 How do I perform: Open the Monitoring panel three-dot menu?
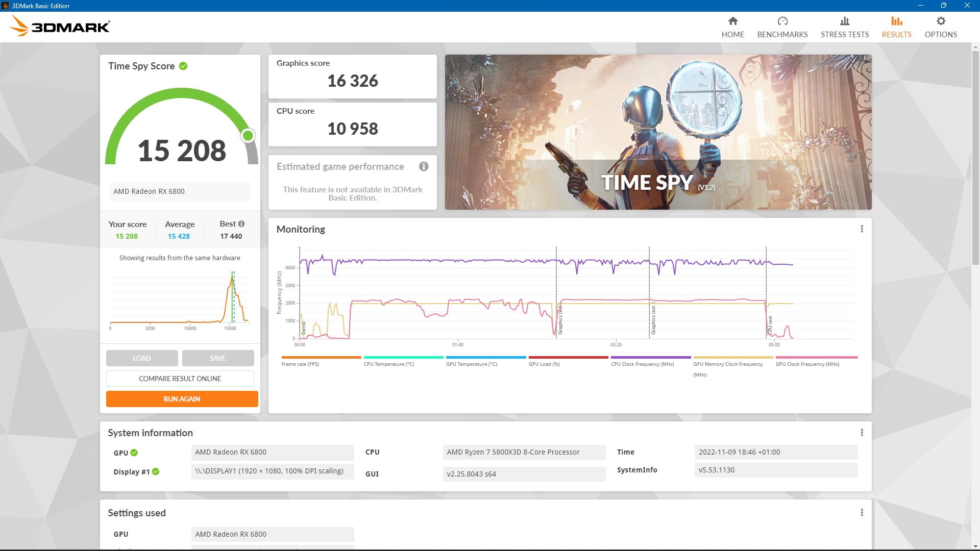(862, 229)
